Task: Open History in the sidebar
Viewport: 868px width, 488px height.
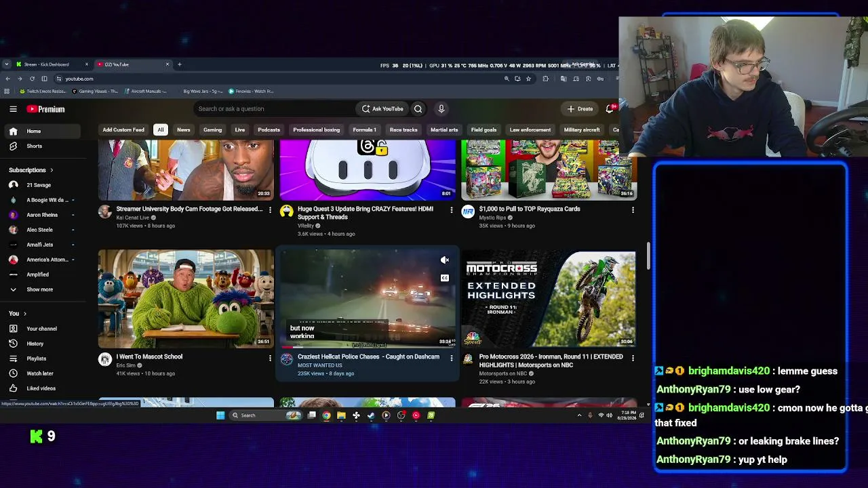Action: pyautogui.click(x=35, y=344)
